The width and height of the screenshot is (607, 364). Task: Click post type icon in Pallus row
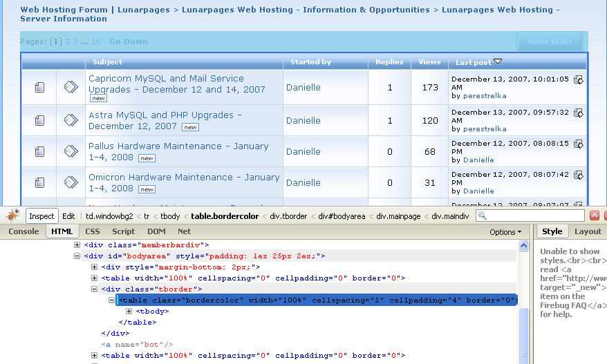(x=71, y=151)
